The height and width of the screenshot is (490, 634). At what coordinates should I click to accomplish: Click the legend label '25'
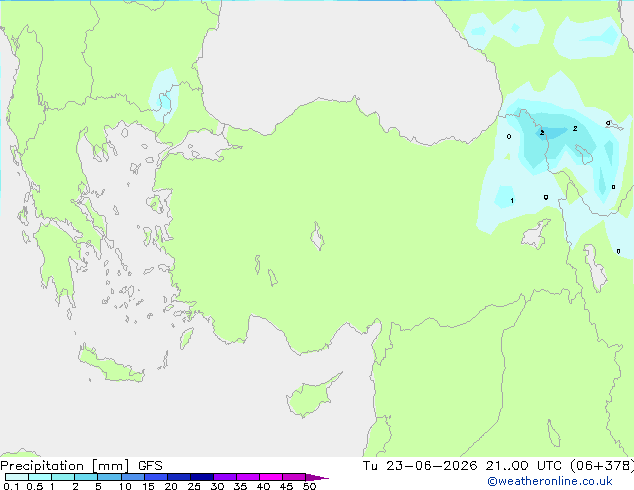coord(194,486)
